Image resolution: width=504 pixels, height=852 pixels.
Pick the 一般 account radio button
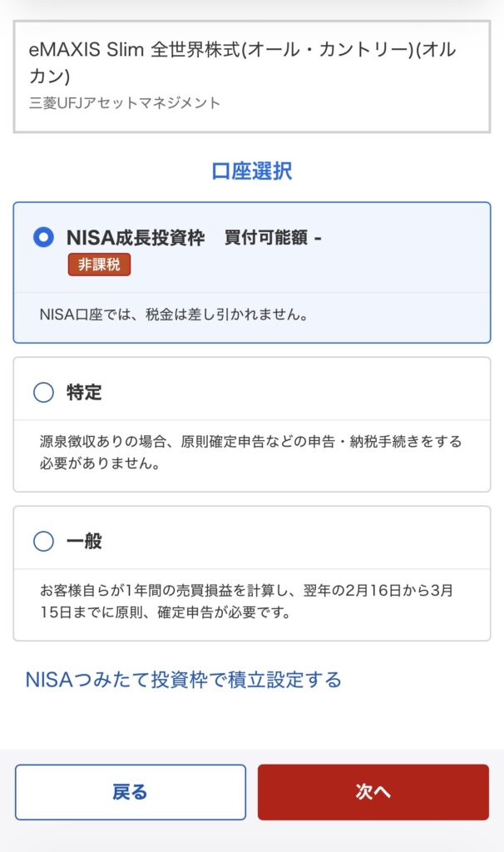click(x=43, y=542)
